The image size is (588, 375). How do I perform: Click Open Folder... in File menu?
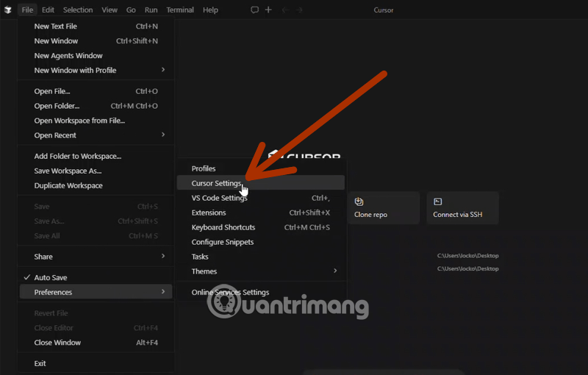(57, 106)
